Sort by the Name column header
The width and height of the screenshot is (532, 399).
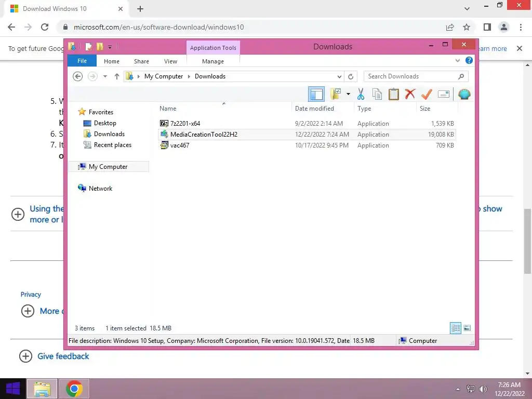(x=224, y=109)
